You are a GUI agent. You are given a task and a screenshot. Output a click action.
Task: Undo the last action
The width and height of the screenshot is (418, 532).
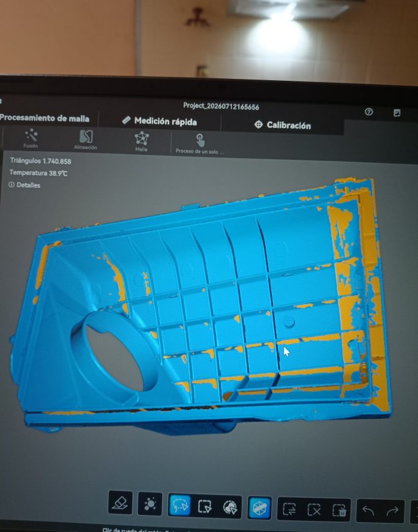click(x=368, y=511)
